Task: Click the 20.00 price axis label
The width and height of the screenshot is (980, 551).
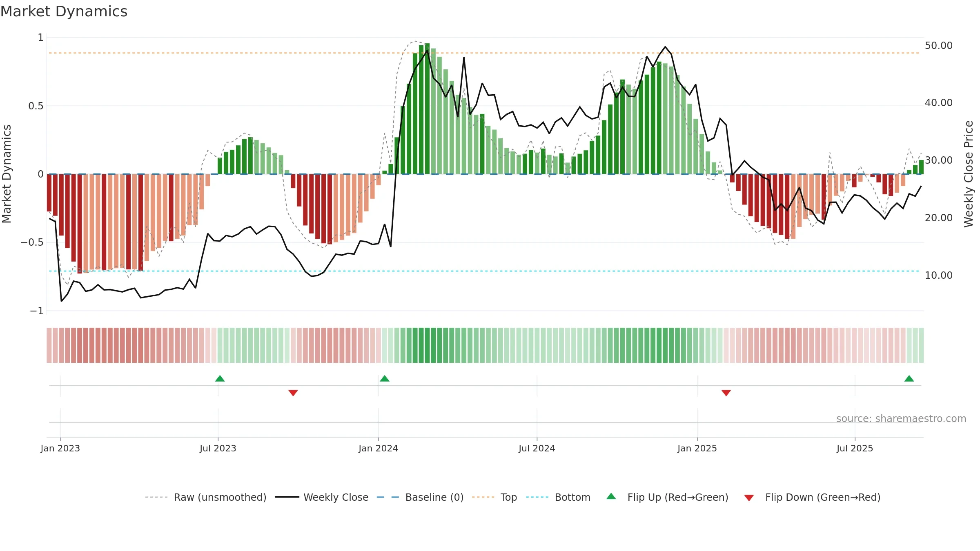Action: tap(939, 218)
